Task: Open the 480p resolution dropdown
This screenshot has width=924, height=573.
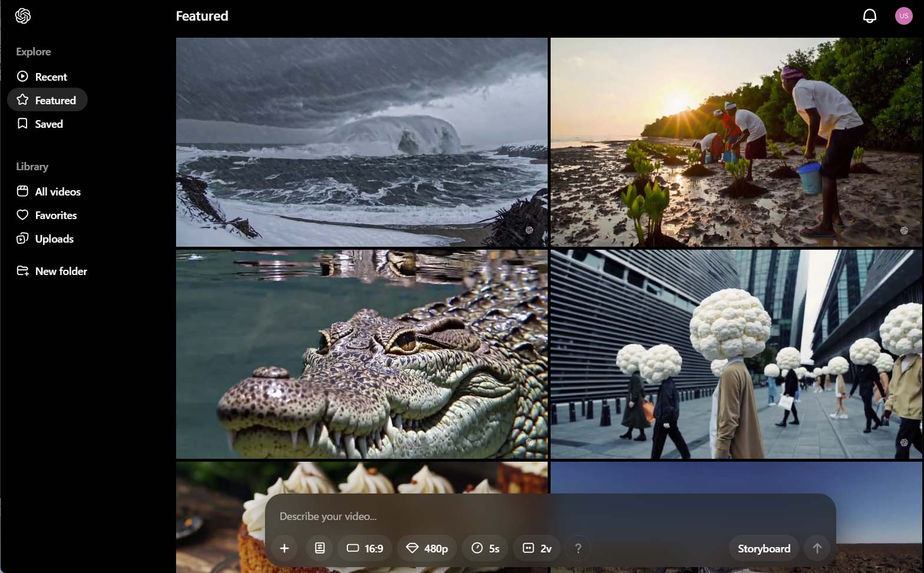Action: (428, 548)
